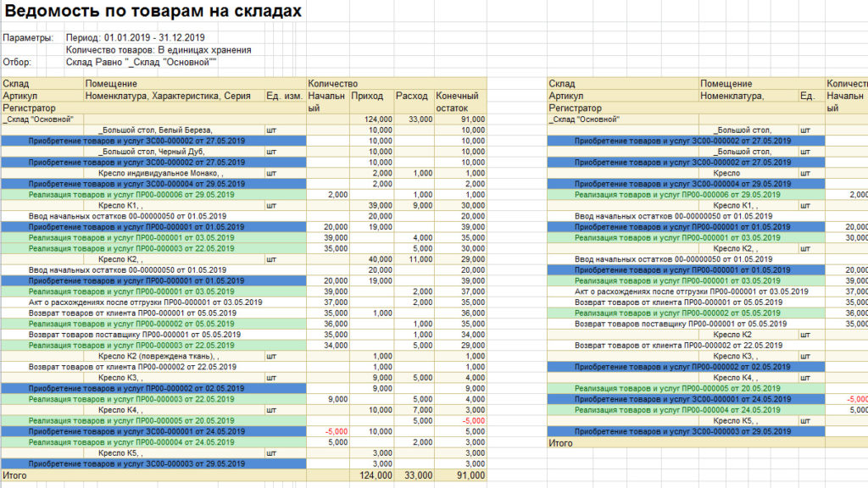Click the 33,000 total in left Итого row
868x488 pixels.
pos(418,475)
